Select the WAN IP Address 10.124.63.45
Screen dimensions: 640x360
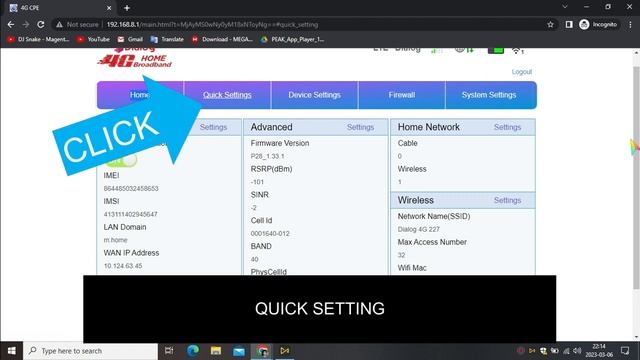(x=123, y=266)
